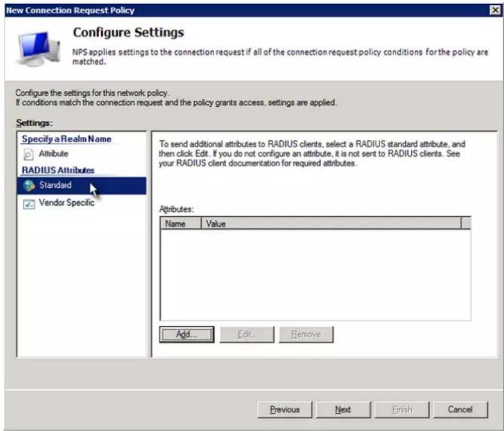The image size is (504, 431).
Task: Click the Name column header
Action: [181, 224]
